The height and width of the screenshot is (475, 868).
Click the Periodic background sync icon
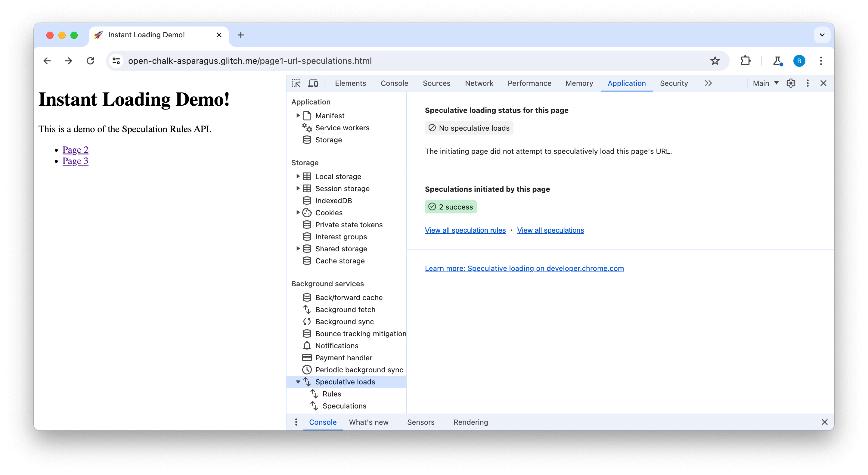(308, 370)
